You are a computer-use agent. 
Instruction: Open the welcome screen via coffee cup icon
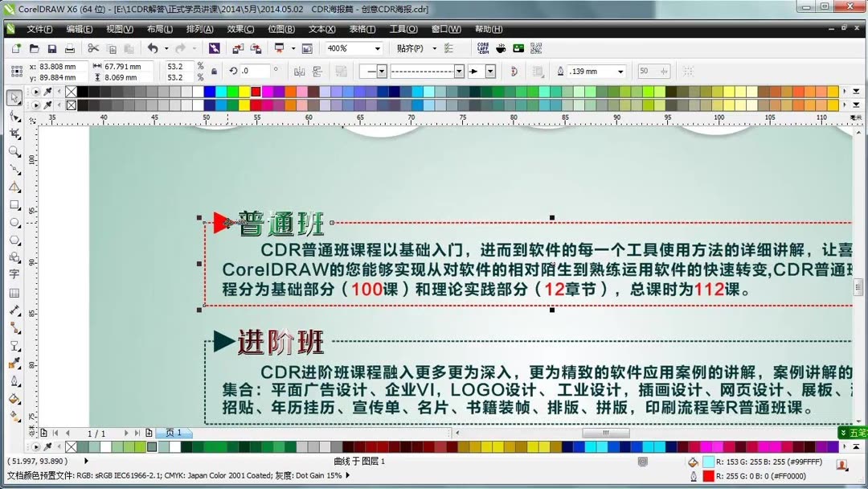pos(500,48)
